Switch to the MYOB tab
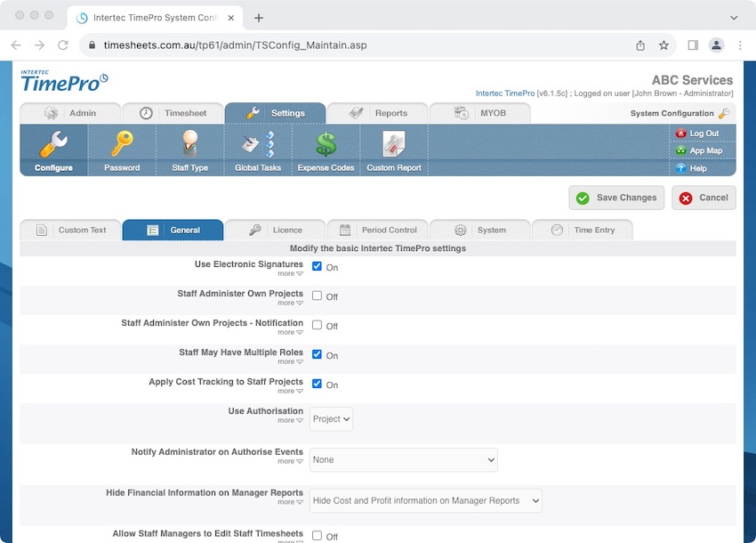The height and width of the screenshot is (543, 756). (x=480, y=113)
